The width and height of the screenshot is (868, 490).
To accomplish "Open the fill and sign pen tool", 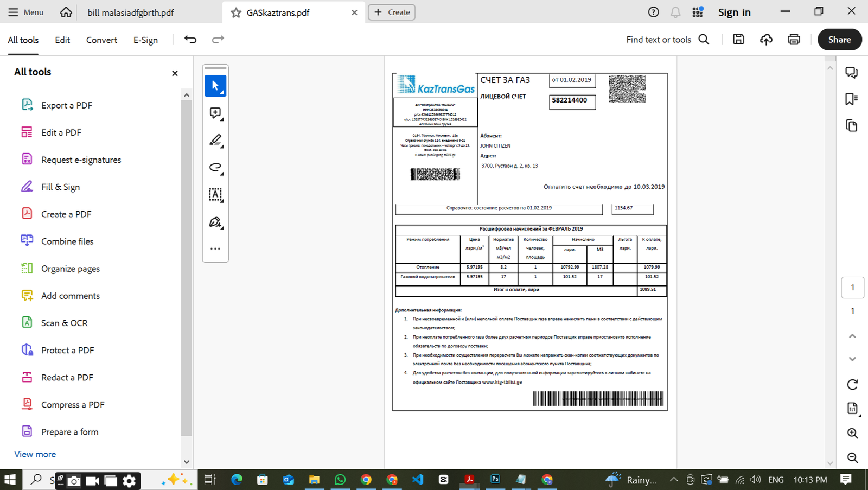I will coord(215,222).
